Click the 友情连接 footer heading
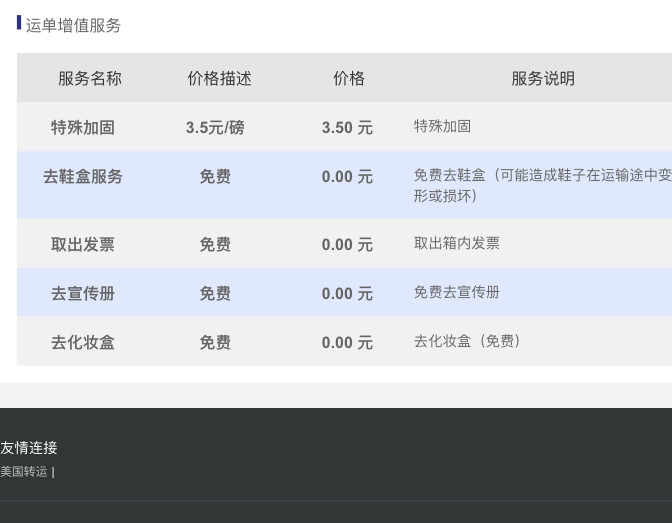The image size is (672, 523). click(x=29, y=448)
